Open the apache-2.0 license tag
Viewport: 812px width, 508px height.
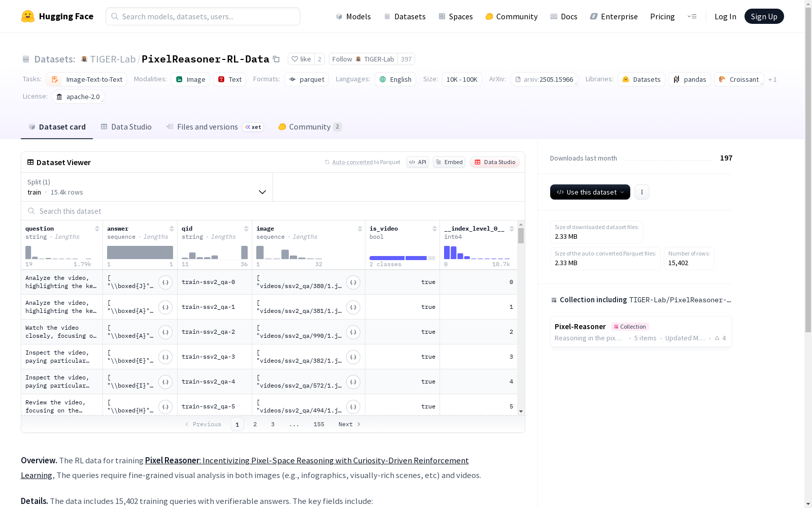pos(78,97)
